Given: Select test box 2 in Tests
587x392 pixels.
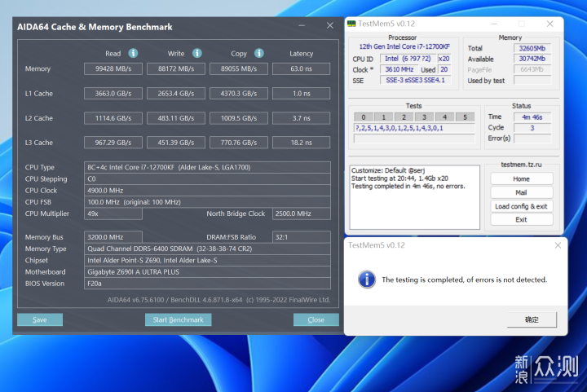Looking at the screenshot, I should (x=404, y=117).
